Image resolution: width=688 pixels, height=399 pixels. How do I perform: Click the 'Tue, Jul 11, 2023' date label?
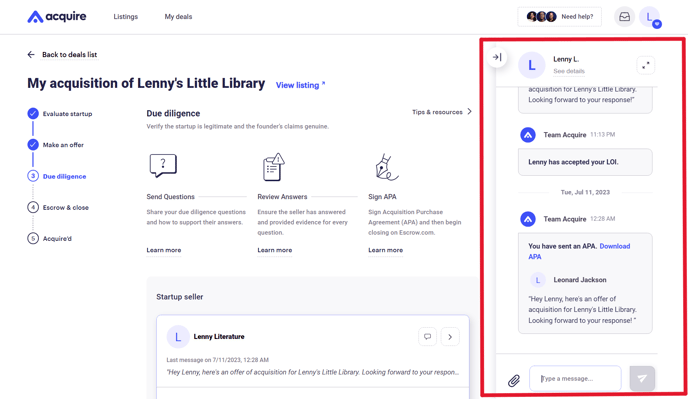(585, 192)
